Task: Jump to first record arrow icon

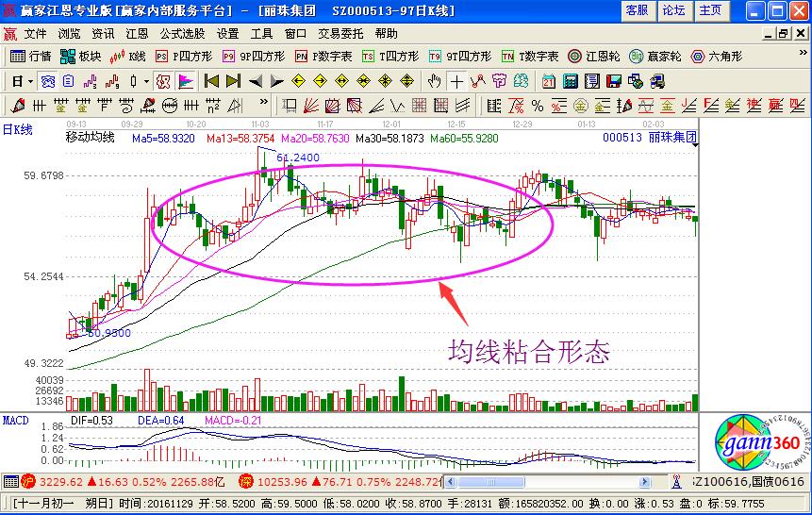Action: [x=212, y=81]
